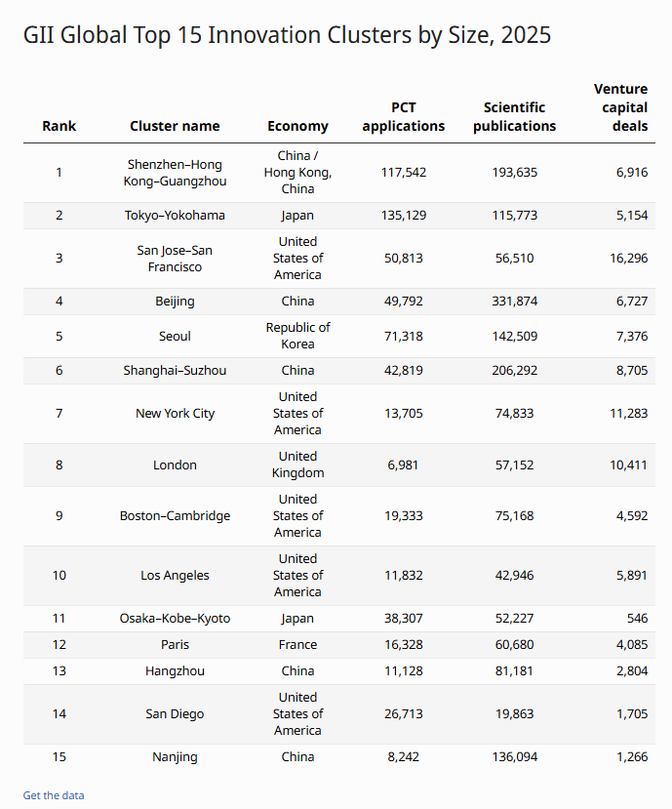Click the Cluster name column header
This screenshot has height=809, width=672.
[175, 126]
